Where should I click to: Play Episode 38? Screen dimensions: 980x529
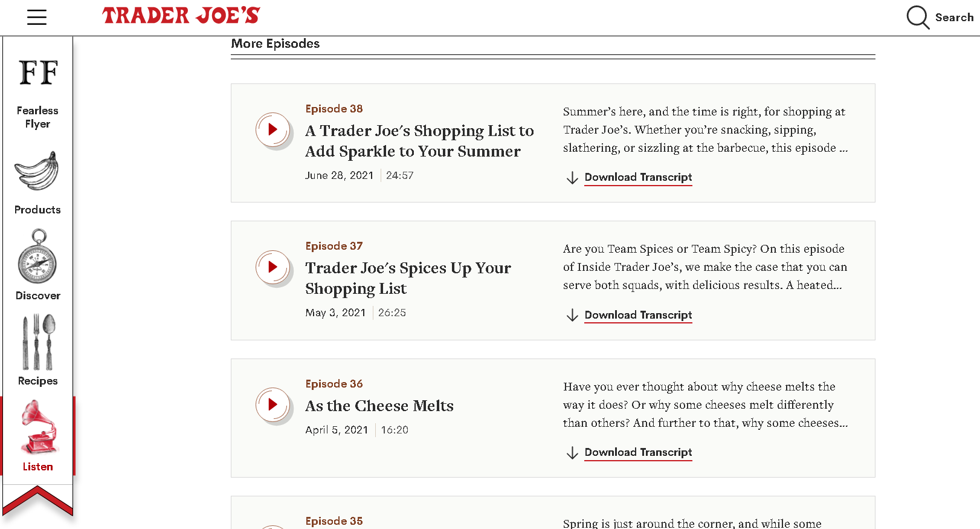[x=272, y=129]
